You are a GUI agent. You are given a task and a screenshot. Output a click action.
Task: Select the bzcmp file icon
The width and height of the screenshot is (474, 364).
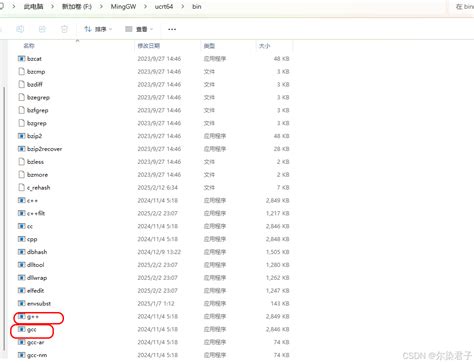pyautogui.click(x=21, y=72)
